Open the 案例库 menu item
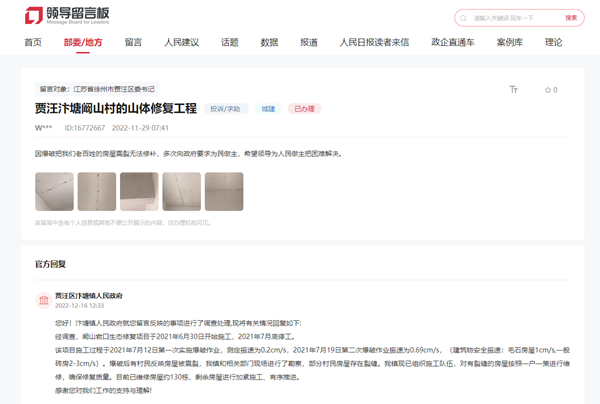This screenshot has height=404, width=600. click(509, 42)
